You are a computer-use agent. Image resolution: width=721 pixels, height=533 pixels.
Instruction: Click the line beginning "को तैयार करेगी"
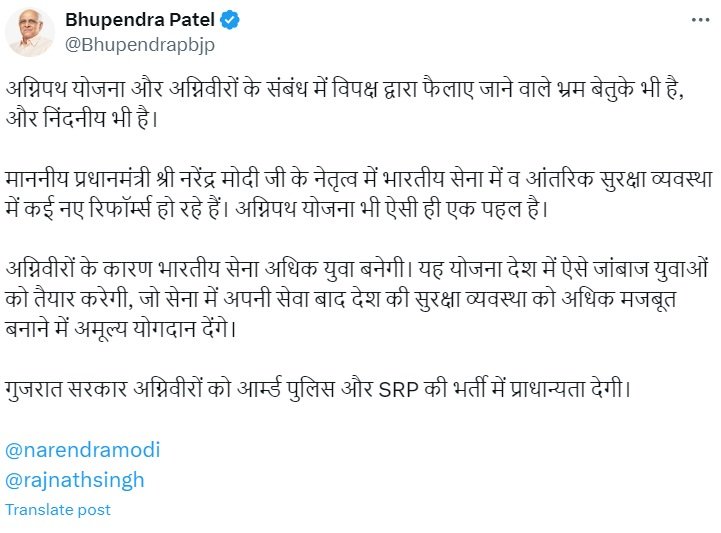point(341,298)
